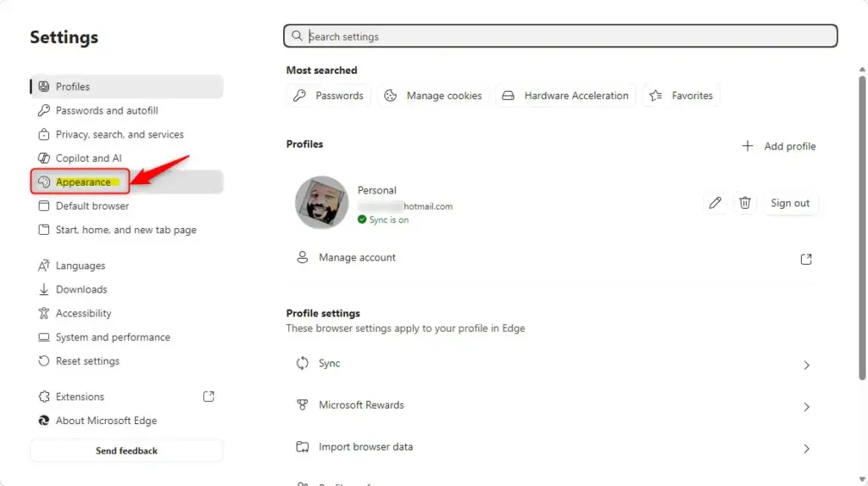868x486 pixels.
Task: Click the Appearance palette icon in sidebar
Action: [x=44, y=182]
